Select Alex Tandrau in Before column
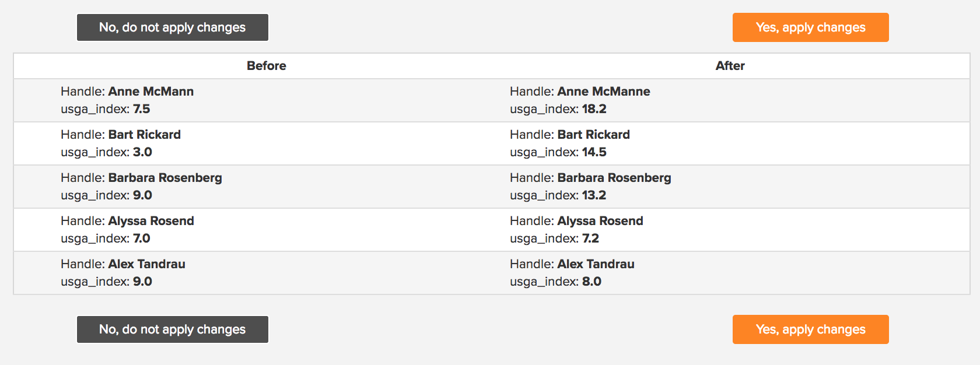Screen dimensions: 980x365 [x=147, y=264]
